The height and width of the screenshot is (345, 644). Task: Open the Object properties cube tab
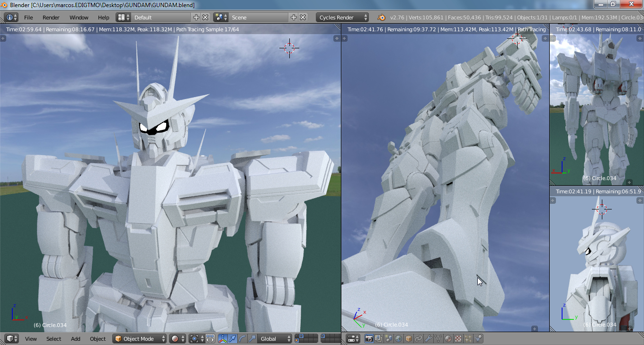(x=409, y=339)
